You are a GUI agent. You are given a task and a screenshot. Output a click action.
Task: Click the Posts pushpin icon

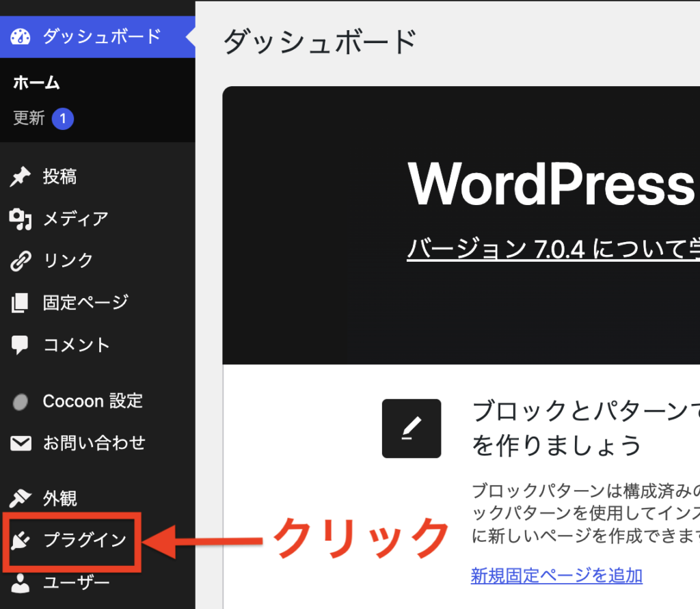click(20, 176)
